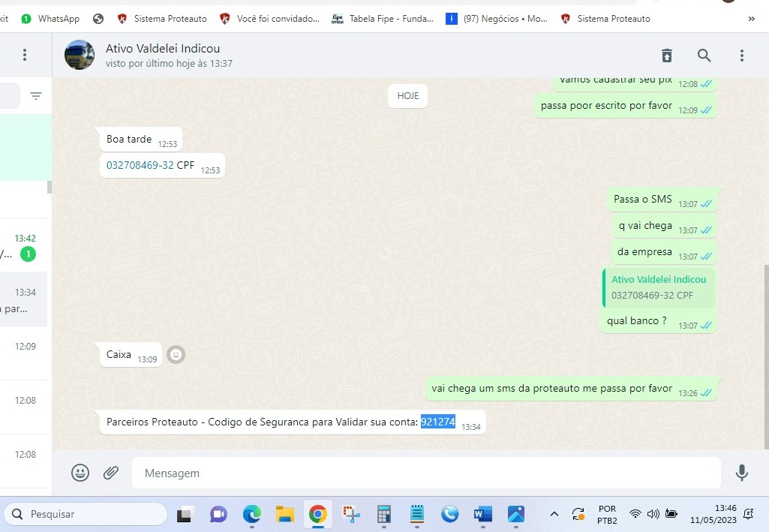Click the quoted Ativo Valdelei Indicou reply
The image size is (769, 532).
(x=659, y=287)
